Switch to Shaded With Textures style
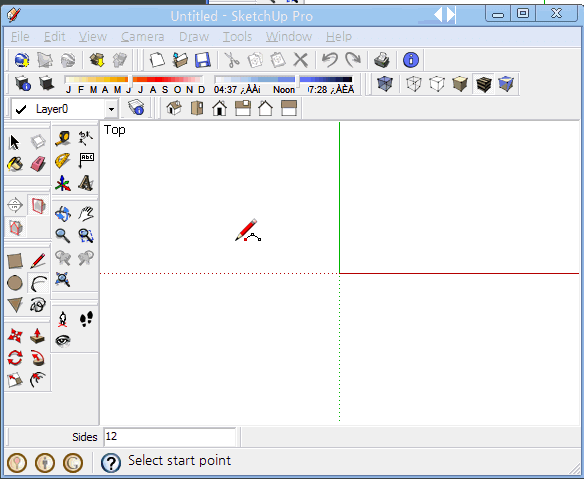This screenshot has width=584, height=480. 483,84
